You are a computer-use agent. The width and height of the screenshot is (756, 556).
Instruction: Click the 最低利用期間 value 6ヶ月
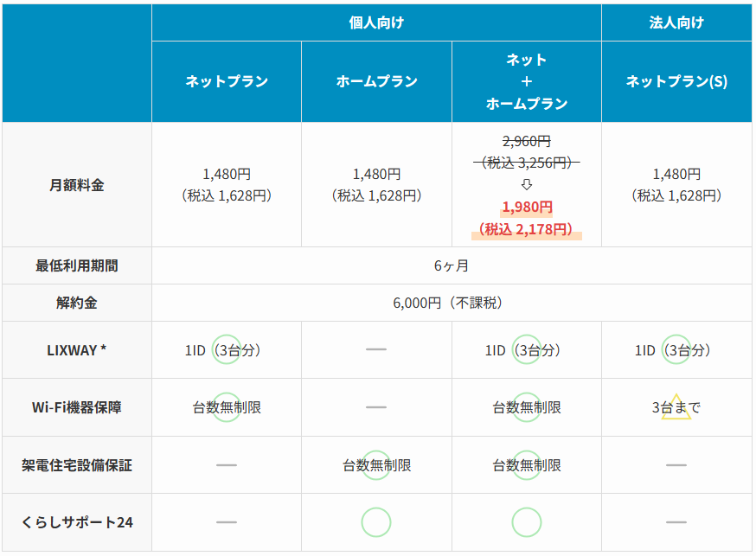(x=452, y=266)
